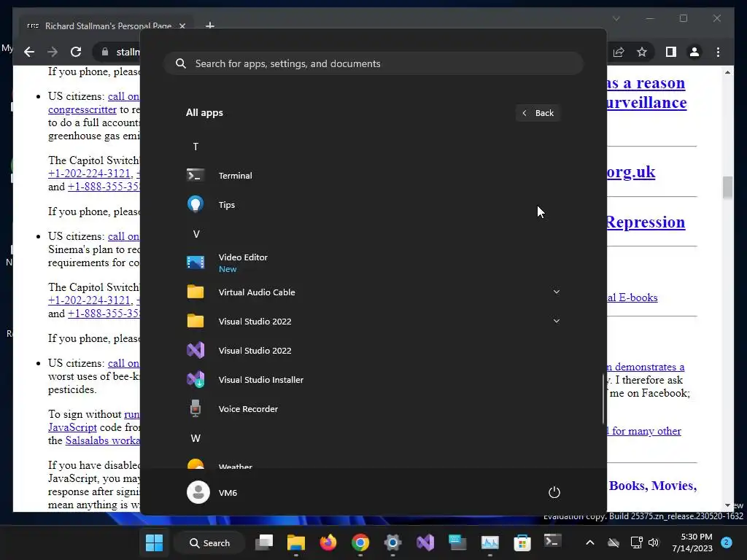The image size is (747, 560).
Task: Expand the Virtual Audio Cable folder chevron
Action: coord(556,292)
